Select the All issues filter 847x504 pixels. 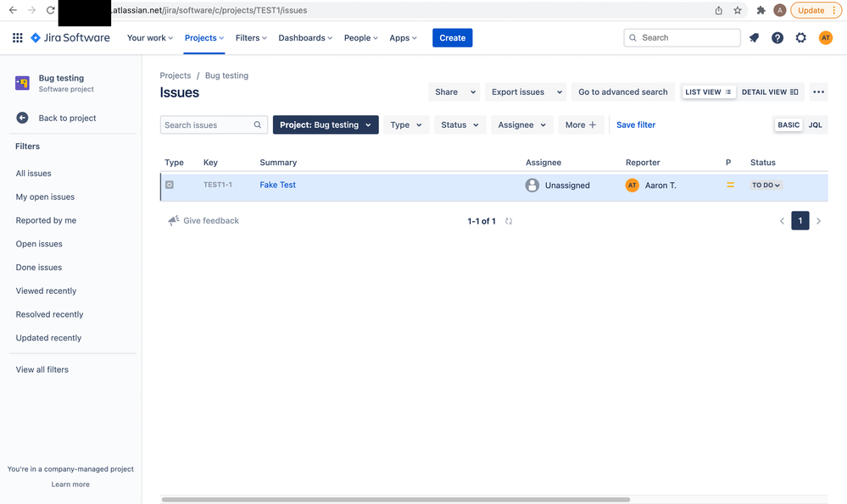(34, 173)
